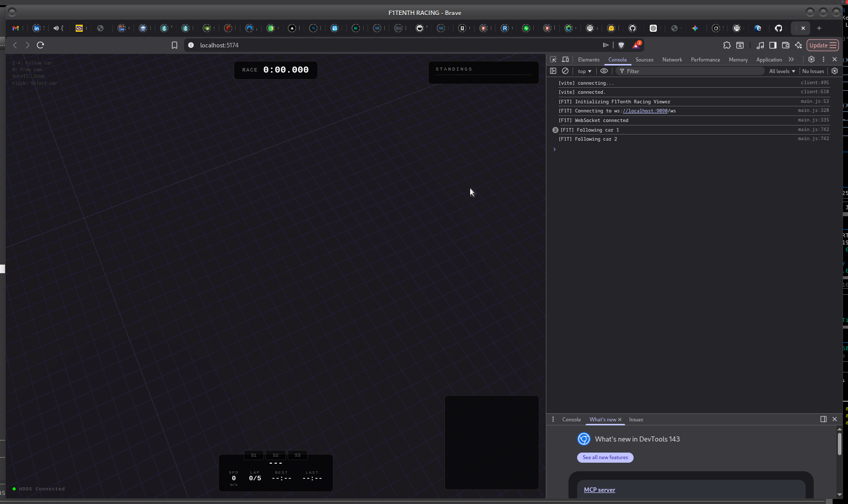Open the Sources tab

click(x=644, y=59)
